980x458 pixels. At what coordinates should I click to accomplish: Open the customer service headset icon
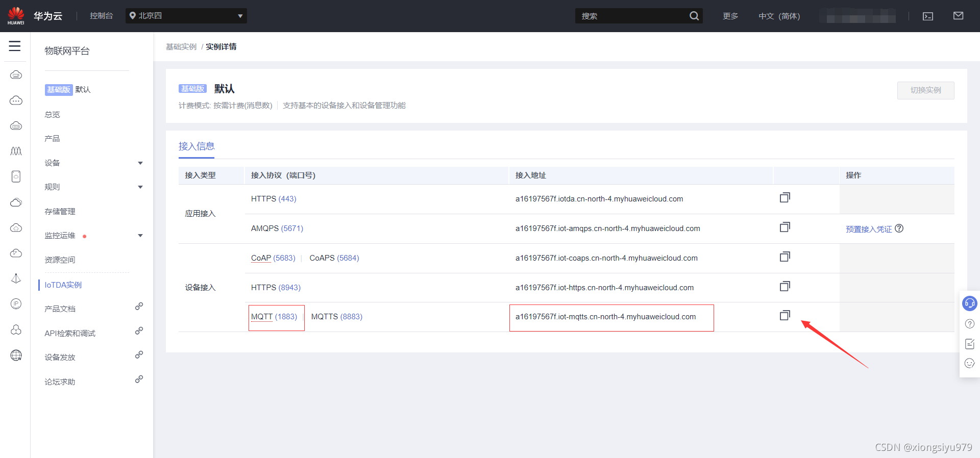tap(969, 303)
